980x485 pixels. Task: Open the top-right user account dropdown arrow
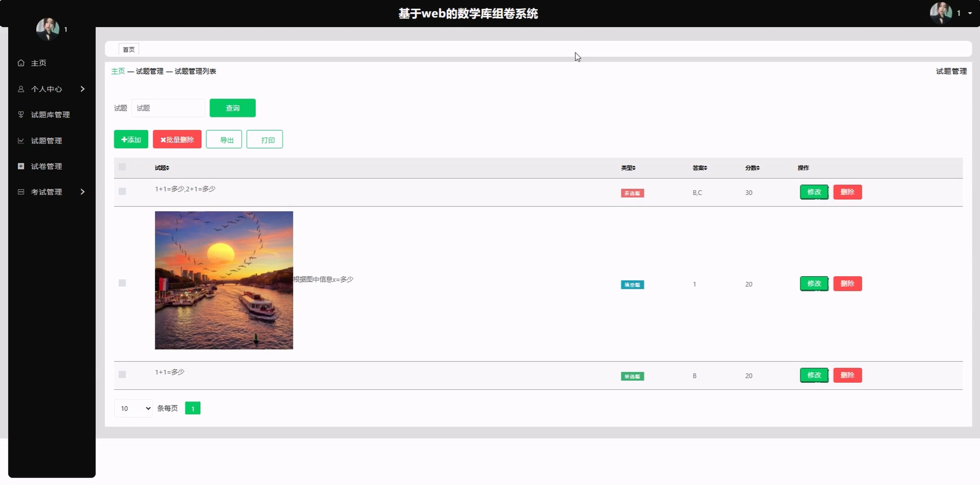coord(970,13)
